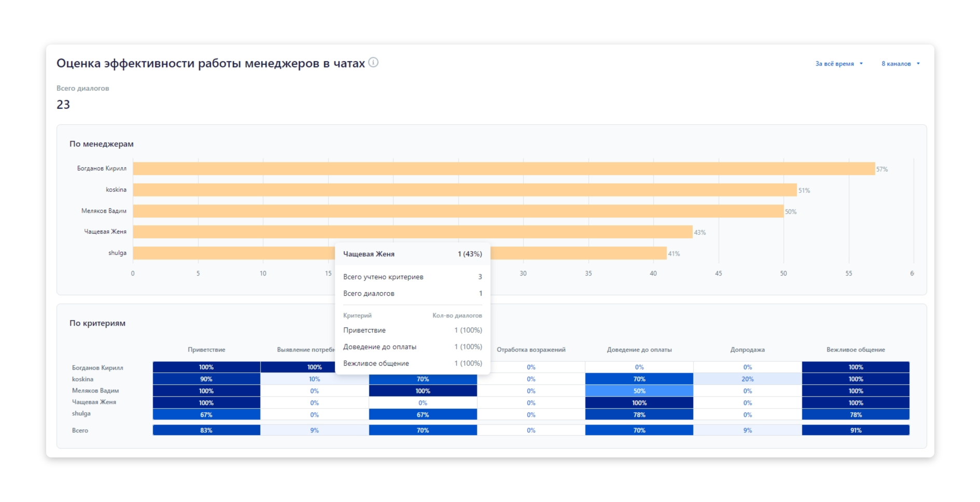
Task: Click the Меляков Вадим 50% bar
Action: tap(457, 211)
